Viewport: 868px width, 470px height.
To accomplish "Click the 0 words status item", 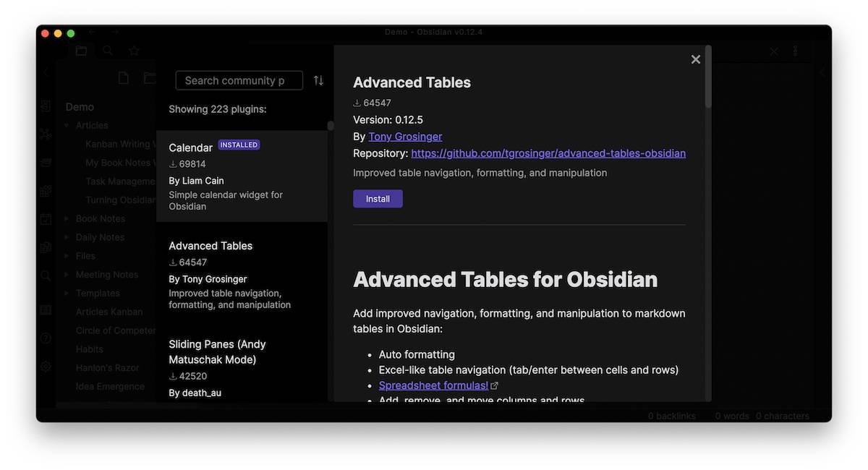I will tap(733, 416).
